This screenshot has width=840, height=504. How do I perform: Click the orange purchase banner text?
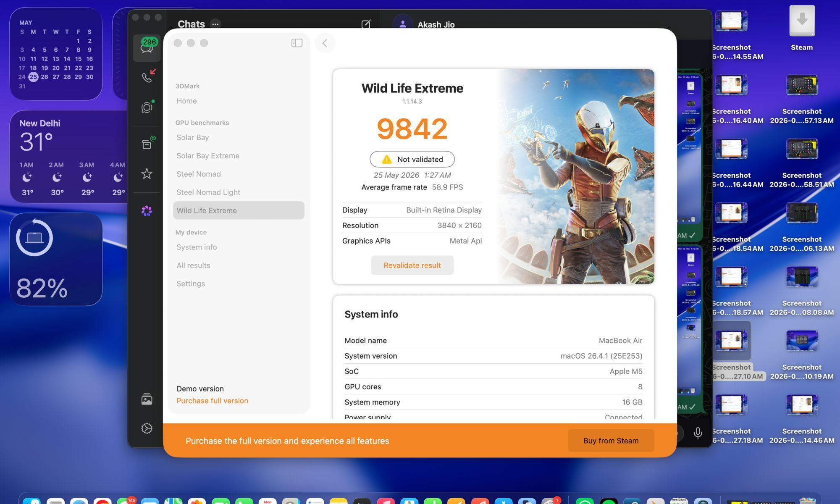coord(287,441)
